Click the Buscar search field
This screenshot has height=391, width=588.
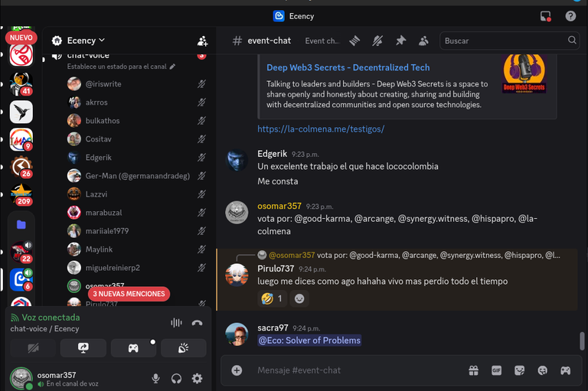point(509,41)
